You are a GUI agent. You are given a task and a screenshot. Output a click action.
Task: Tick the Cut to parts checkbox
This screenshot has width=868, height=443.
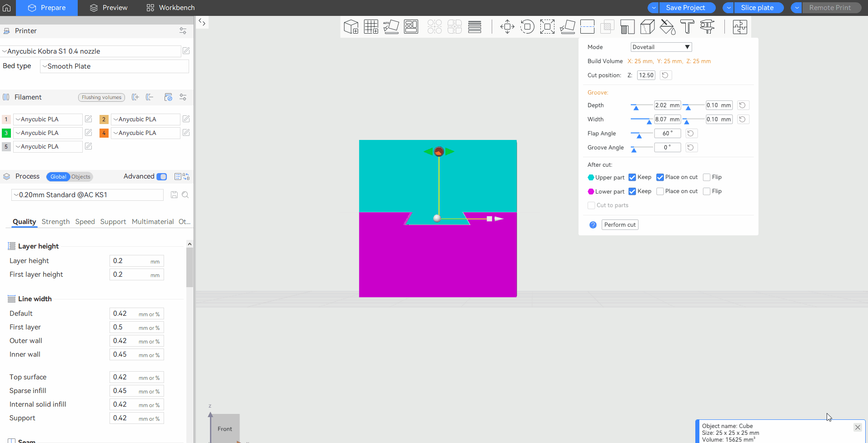591,205
